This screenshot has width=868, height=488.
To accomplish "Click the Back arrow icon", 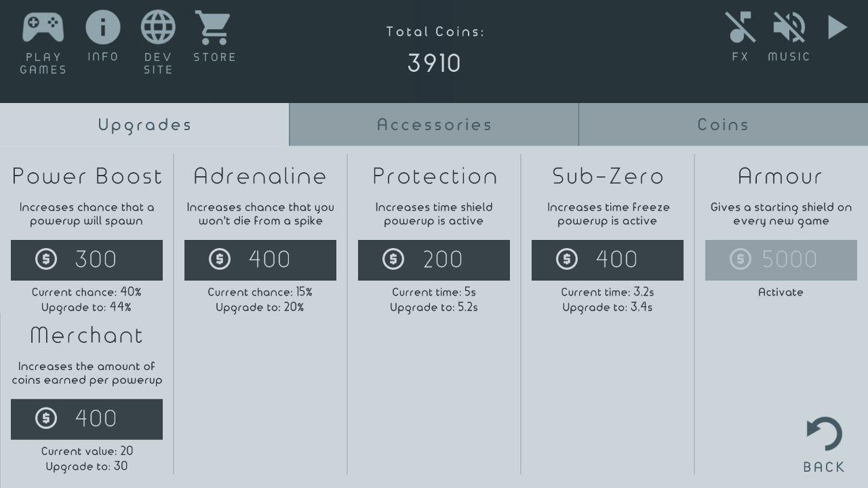I will point(824,434).
